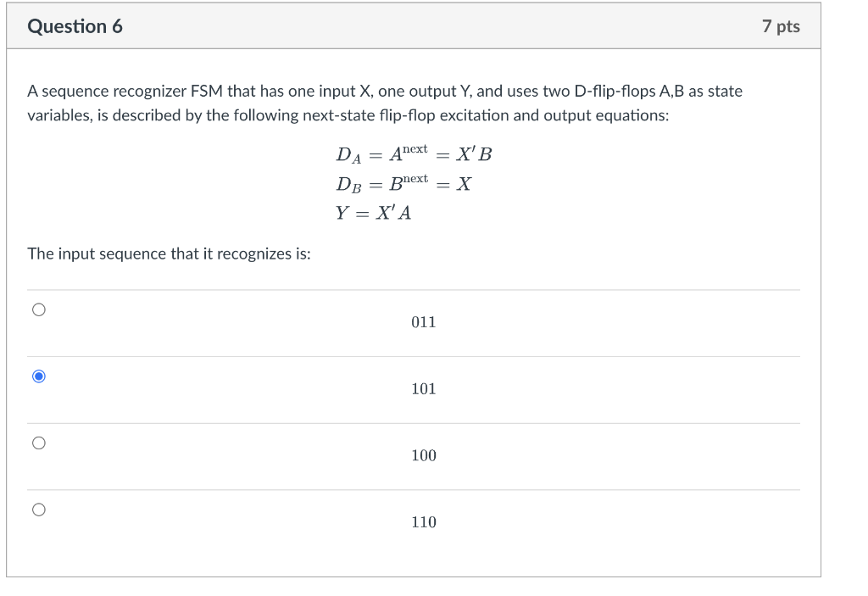This screenshot has width=868, height=596.
Task: Pick the radio button next to 100
Action: [39, 443]
